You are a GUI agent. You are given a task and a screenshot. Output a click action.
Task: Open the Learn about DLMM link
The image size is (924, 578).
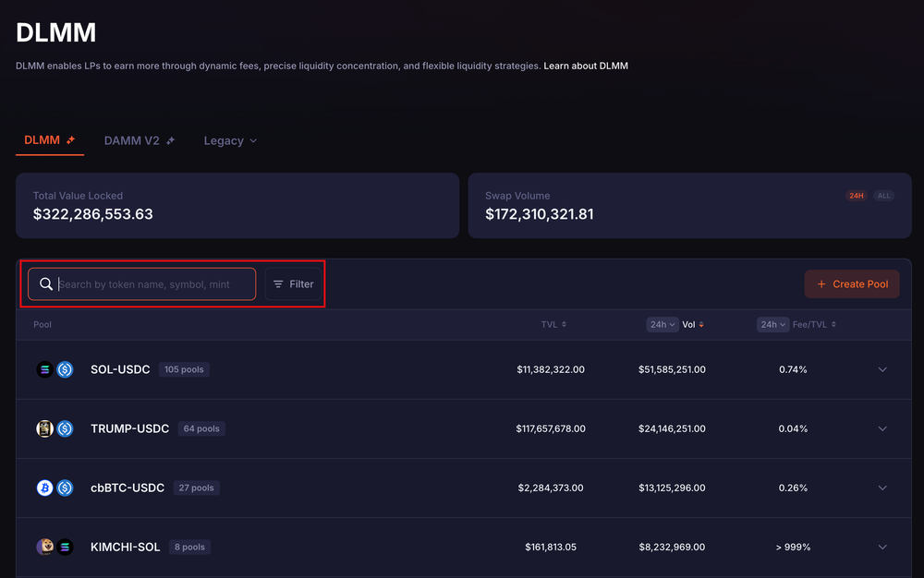(586, 66)
